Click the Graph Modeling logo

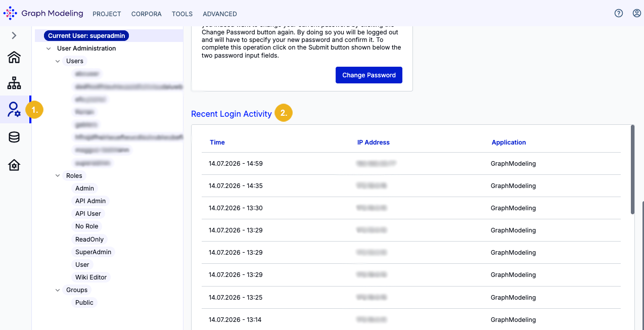tap(43, 13)
